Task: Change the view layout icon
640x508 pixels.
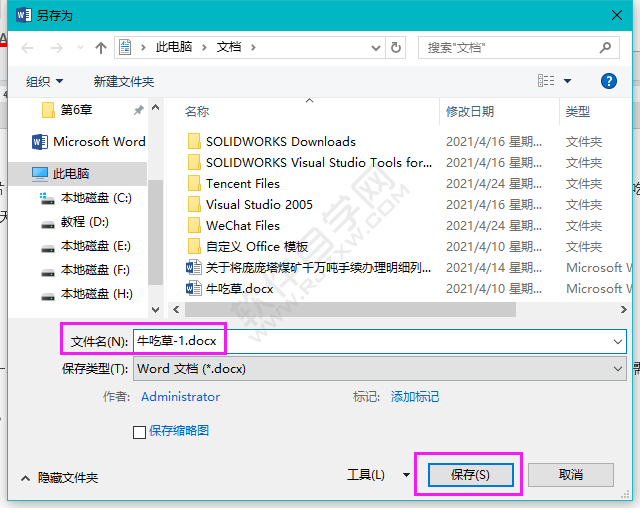Action: (546, 81)
